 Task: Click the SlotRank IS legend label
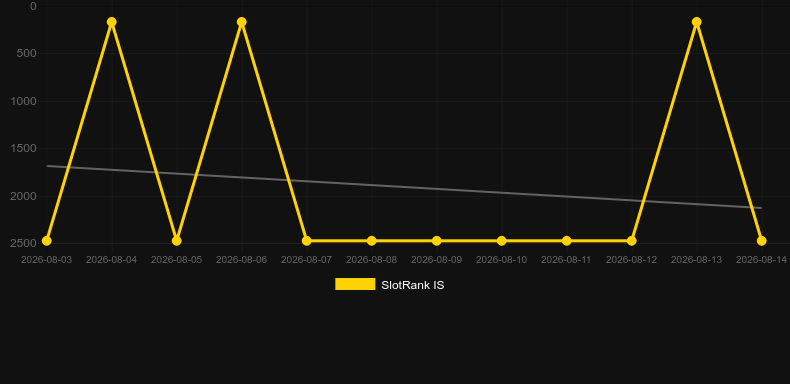413,285
